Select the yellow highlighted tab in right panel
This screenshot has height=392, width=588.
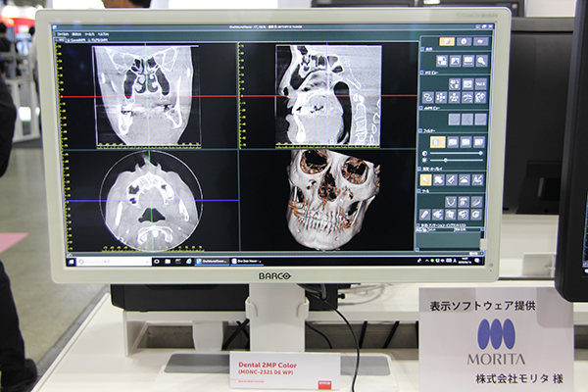(x=446, y=42)
